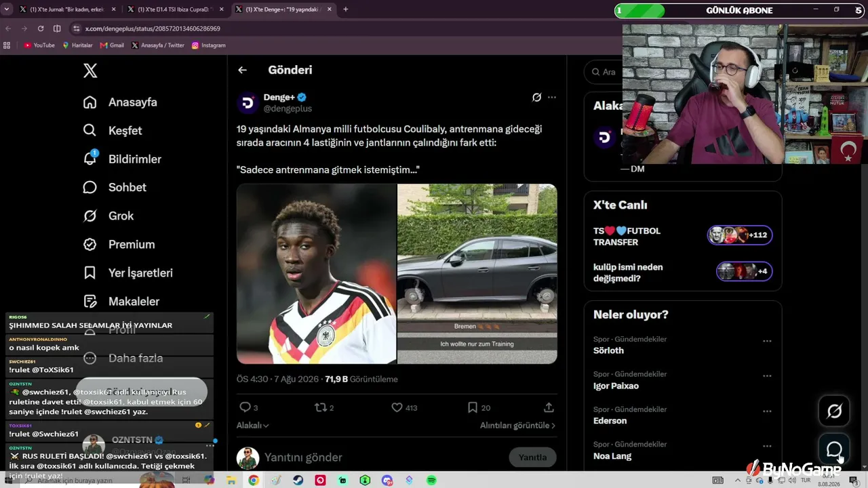This screenshot has width=868, height=488.
Task: Open Alıntıları görüntüle link
Action: point(517,426)
